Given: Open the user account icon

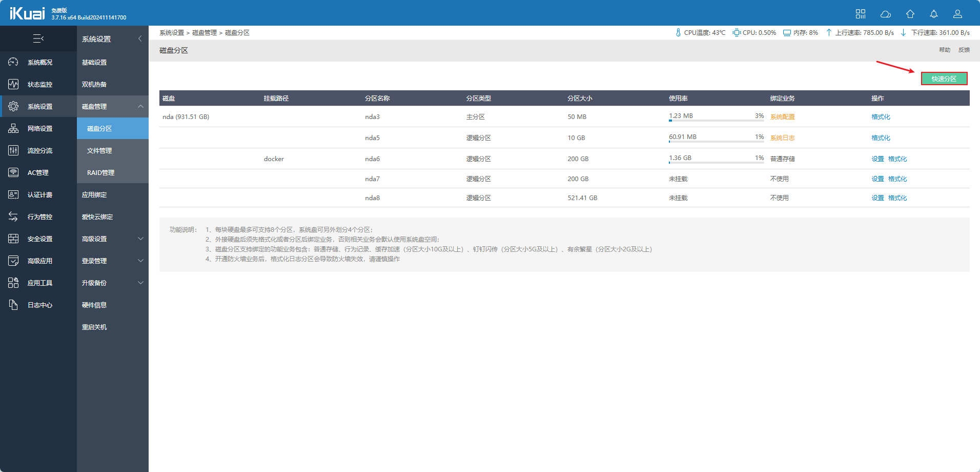Looking at the screenshot, I should (x=957, y=14).
